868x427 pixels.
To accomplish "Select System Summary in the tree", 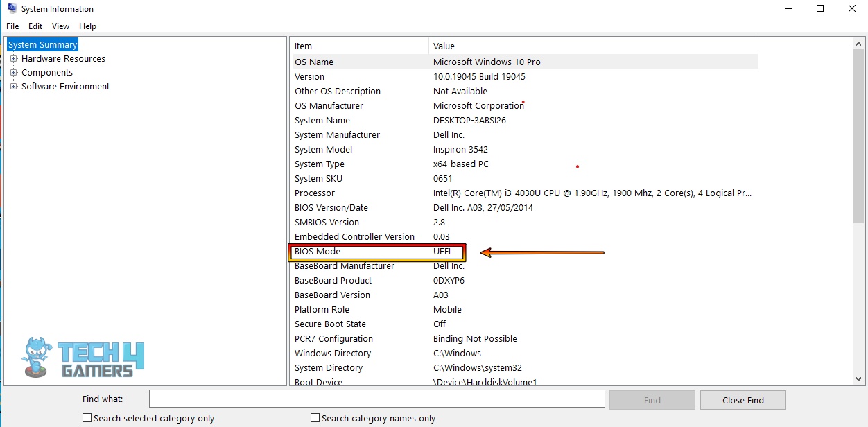I will point(43,45).
